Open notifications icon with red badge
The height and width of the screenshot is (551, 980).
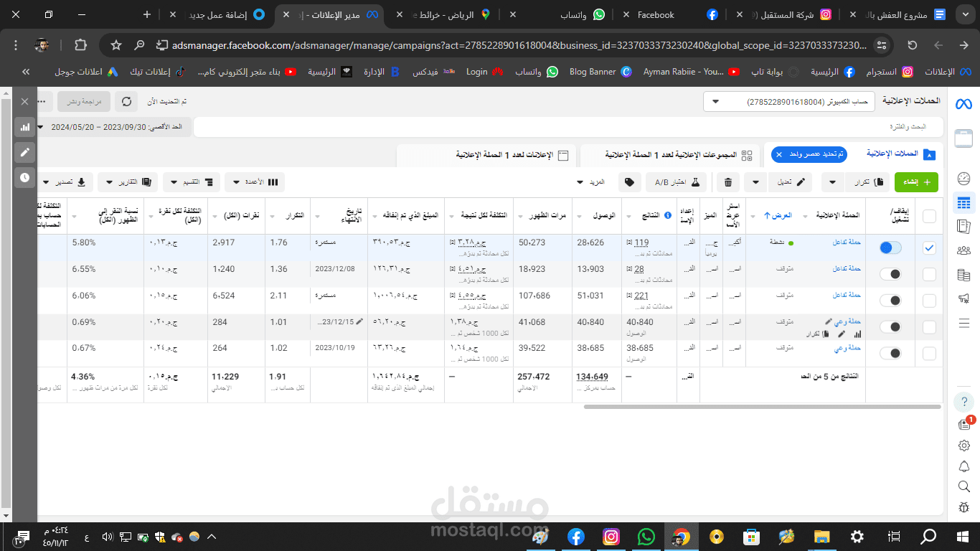[x=964, y=424]
